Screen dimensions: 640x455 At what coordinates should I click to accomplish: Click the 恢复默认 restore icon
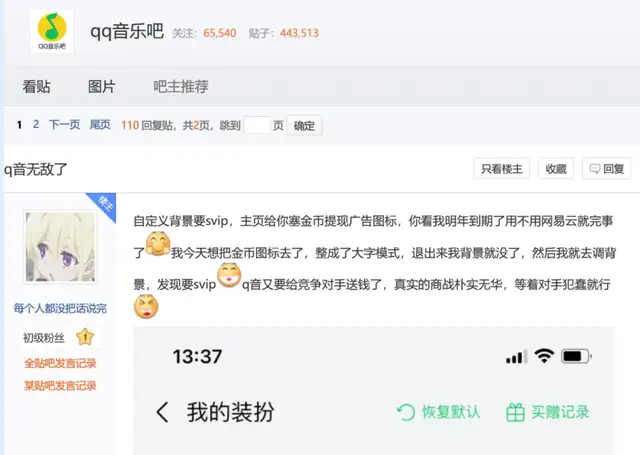pos(406,412)
